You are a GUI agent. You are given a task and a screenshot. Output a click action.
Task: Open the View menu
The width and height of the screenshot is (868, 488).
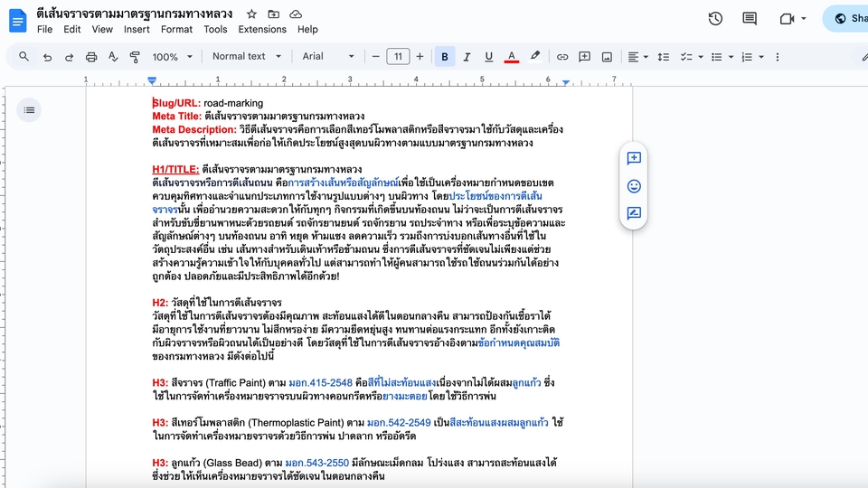(x=102, y=29)
